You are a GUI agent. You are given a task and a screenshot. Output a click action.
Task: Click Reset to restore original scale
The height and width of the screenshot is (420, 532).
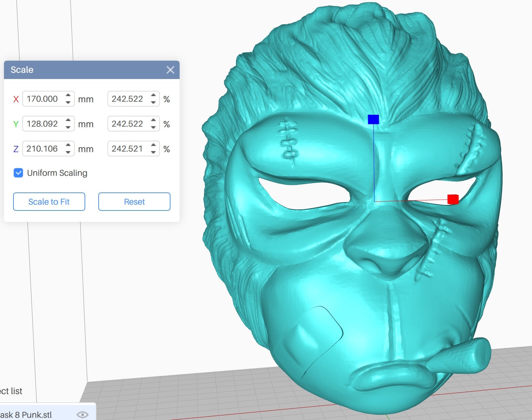click(x=134, y=202)
